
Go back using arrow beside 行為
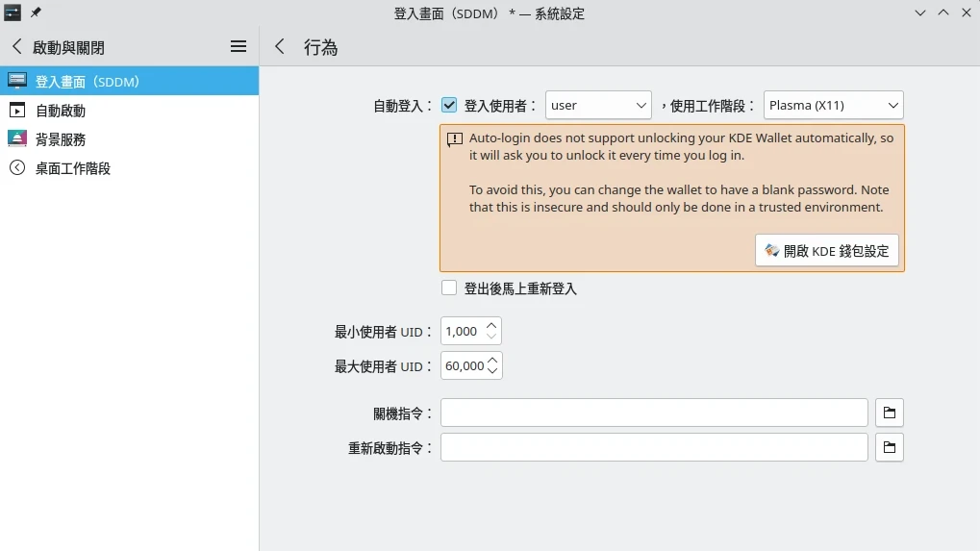[x=280, y=46]
